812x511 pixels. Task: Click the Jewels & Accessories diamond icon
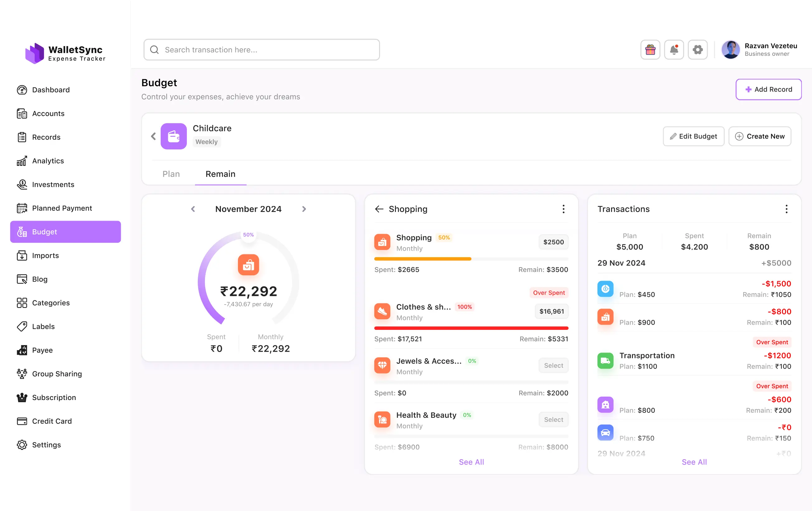(382, 365)
